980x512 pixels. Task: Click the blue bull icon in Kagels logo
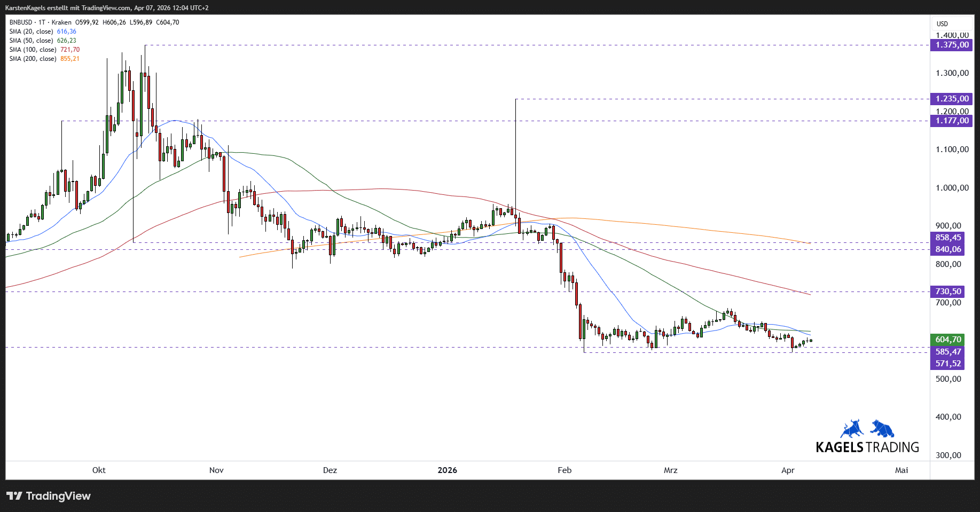pyautogui.click(x=852, y=429)
